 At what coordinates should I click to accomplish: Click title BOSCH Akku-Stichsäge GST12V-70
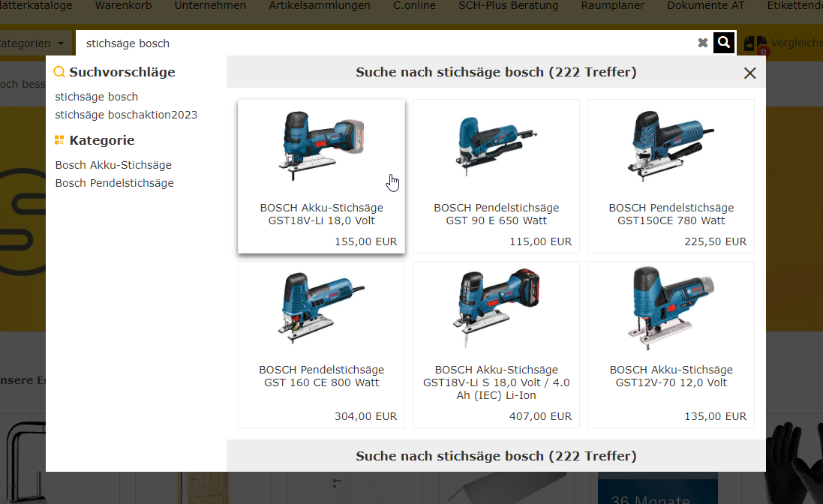[671, 376]
